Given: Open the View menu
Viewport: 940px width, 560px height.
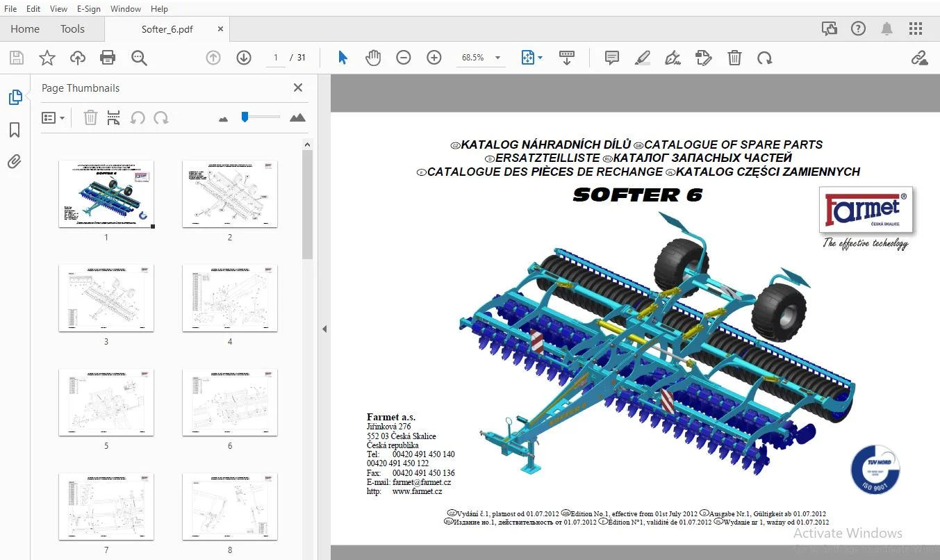Looking at the screenshot, I should pyautogui.click(x=59, y=9).
